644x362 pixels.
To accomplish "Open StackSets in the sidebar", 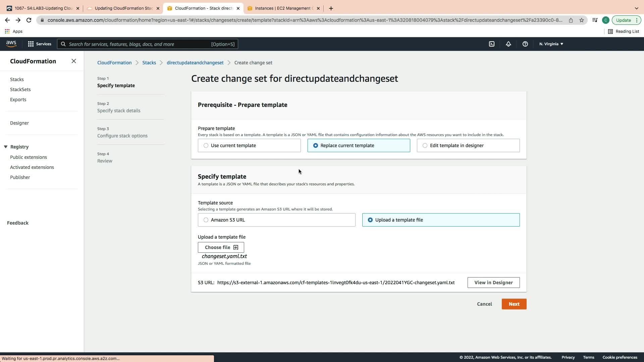I will pyautogui.click(x=20, y=89).
